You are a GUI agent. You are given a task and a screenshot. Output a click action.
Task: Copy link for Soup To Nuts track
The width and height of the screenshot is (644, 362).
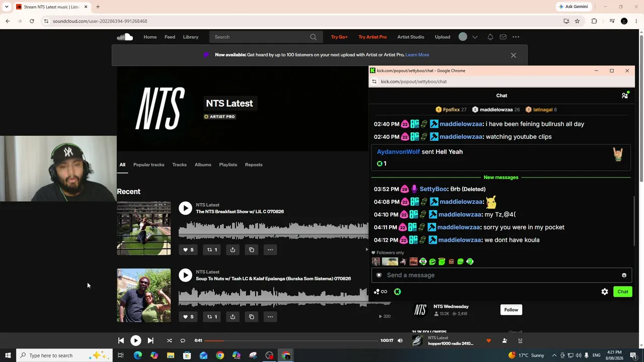point(252,317)
